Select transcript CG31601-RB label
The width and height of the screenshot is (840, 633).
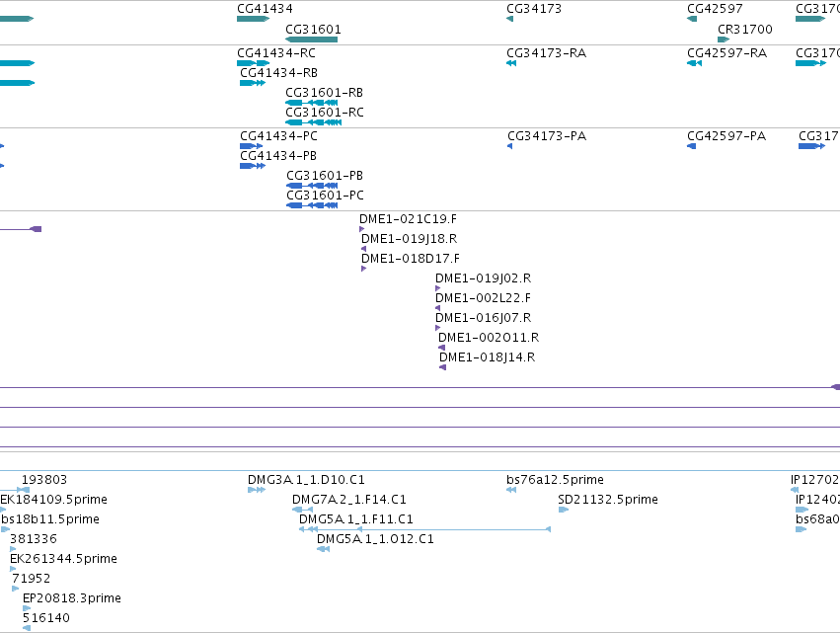point(324,93)
